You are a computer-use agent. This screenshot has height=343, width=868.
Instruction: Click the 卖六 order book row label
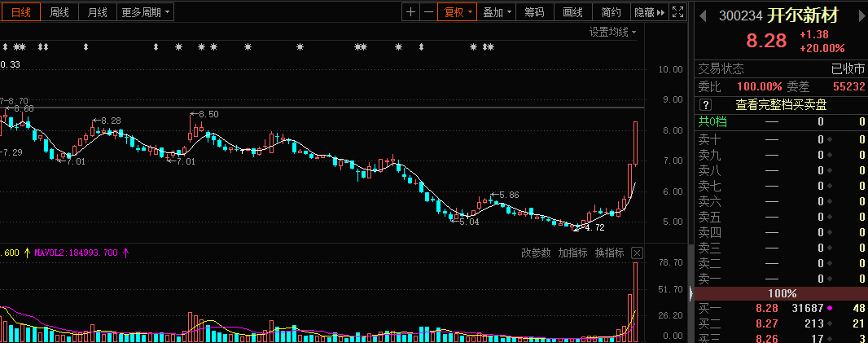coord(709,201)
